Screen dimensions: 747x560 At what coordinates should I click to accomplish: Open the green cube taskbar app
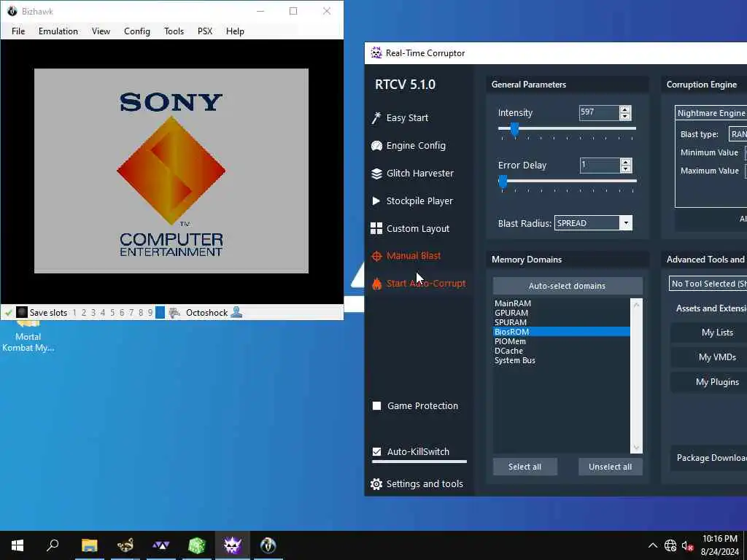click(x=197, y=545)
